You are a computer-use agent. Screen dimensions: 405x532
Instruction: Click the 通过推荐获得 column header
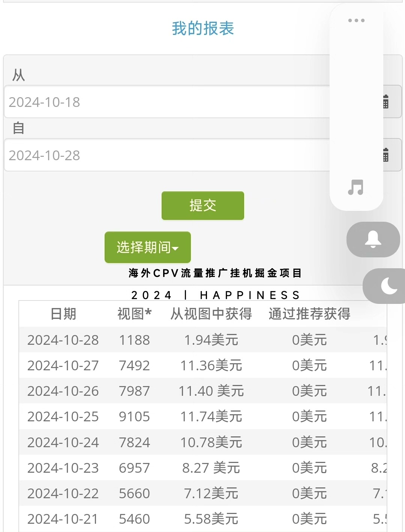click(x=309, y=314)
